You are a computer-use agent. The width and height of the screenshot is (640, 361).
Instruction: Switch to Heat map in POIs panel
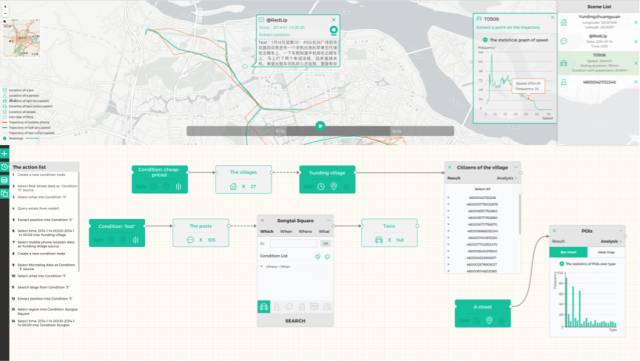coord(606,252)
